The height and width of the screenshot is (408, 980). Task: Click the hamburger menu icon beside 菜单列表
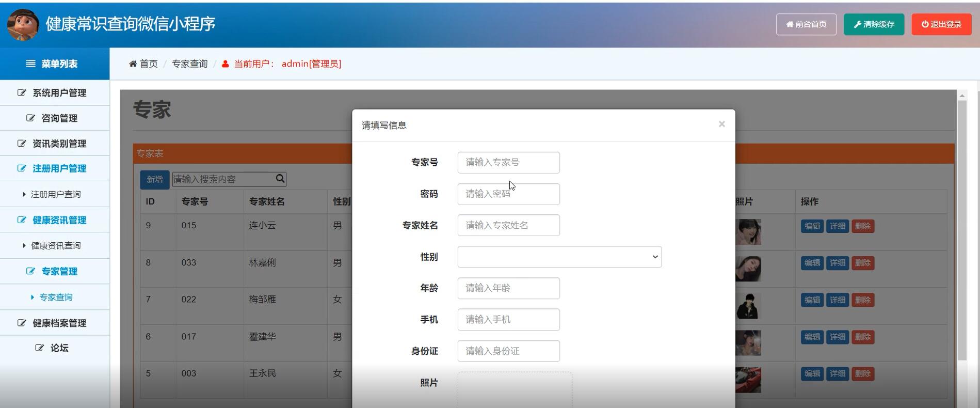coord(31,64)
